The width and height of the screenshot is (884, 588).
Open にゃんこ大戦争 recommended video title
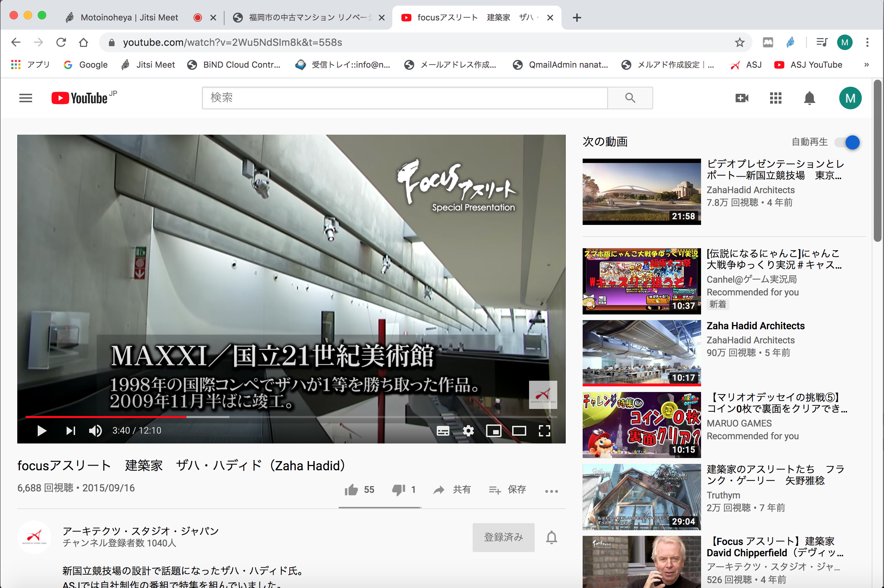click(774, 259)
